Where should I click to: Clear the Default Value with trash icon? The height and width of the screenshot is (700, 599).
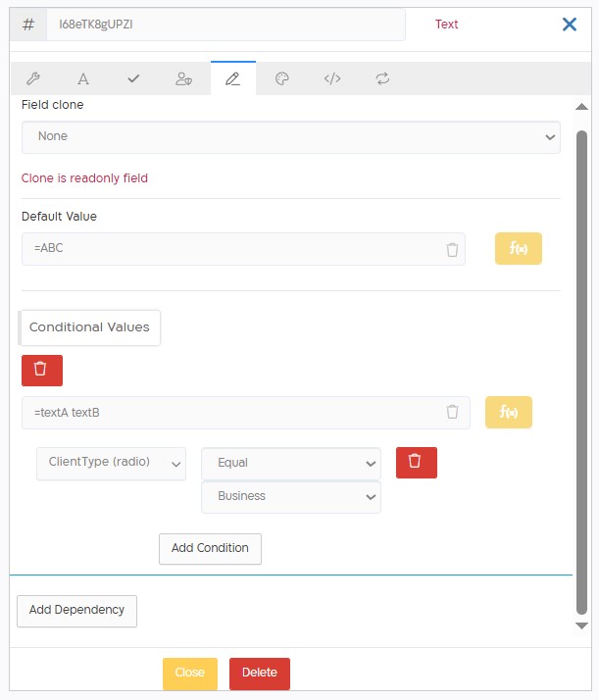tap(452, 250)
